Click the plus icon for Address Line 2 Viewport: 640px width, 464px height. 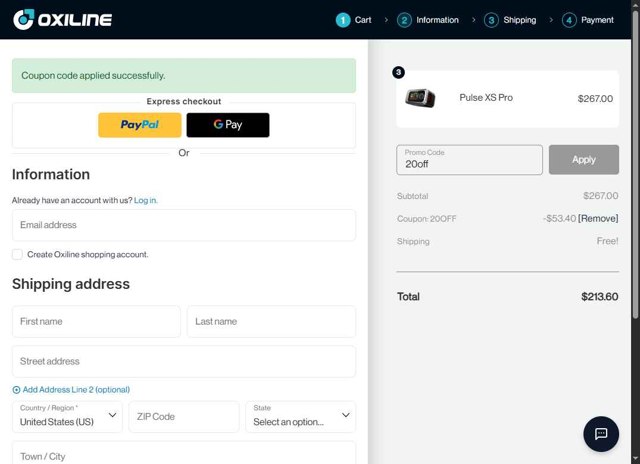[x=16, y=390]
